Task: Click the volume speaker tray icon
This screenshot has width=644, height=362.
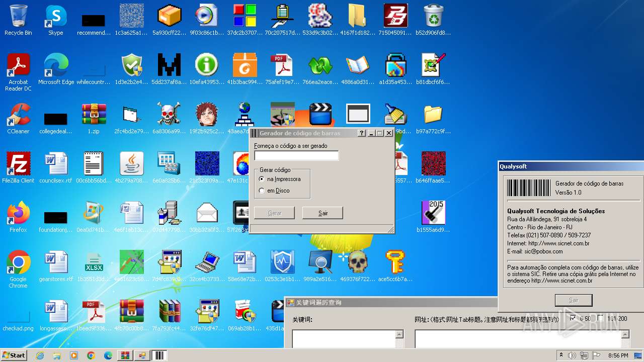Action: [x=573, y=355]
